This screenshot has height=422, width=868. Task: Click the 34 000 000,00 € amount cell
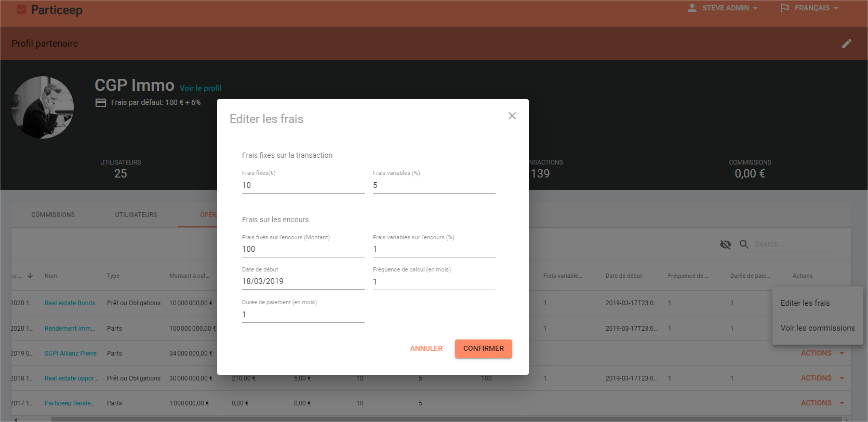coord(191,353)
